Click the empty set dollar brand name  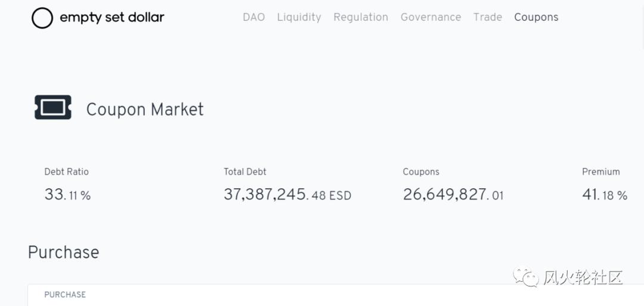112,18
